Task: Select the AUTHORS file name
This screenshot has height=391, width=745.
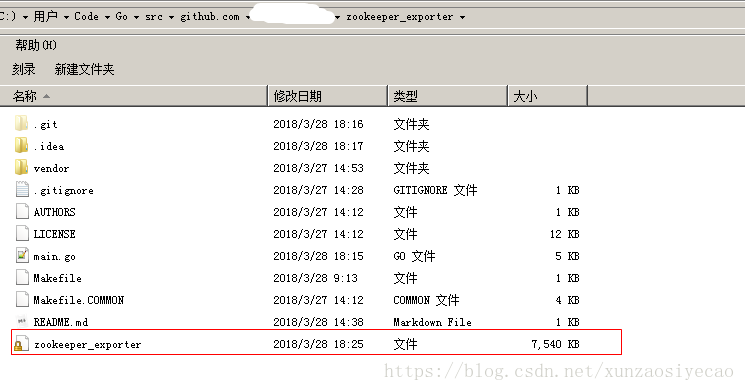Action: point(54,212)
